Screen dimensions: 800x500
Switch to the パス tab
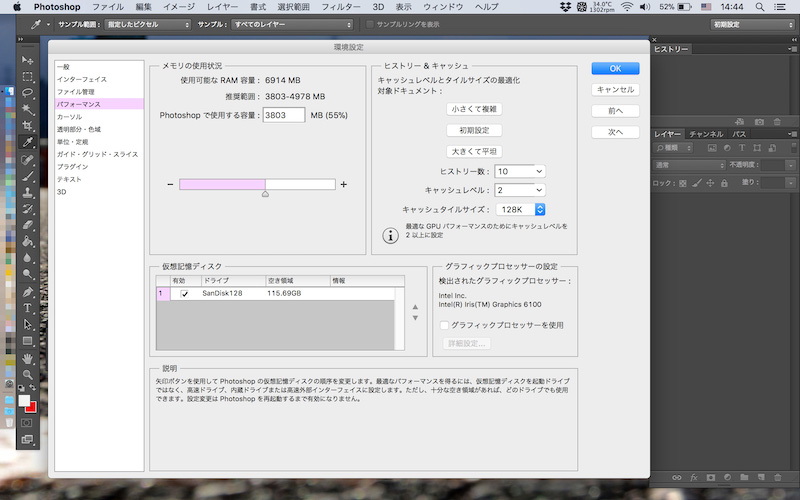click(739, 134)
